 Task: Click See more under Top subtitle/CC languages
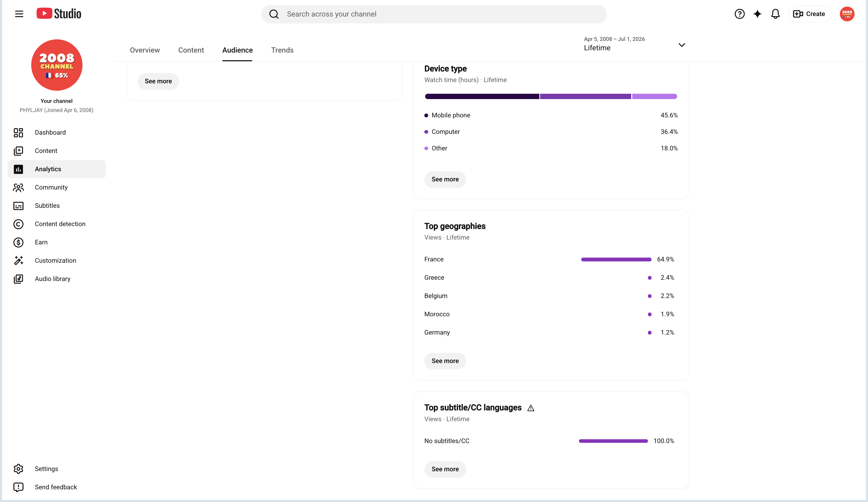click(445, 469)
